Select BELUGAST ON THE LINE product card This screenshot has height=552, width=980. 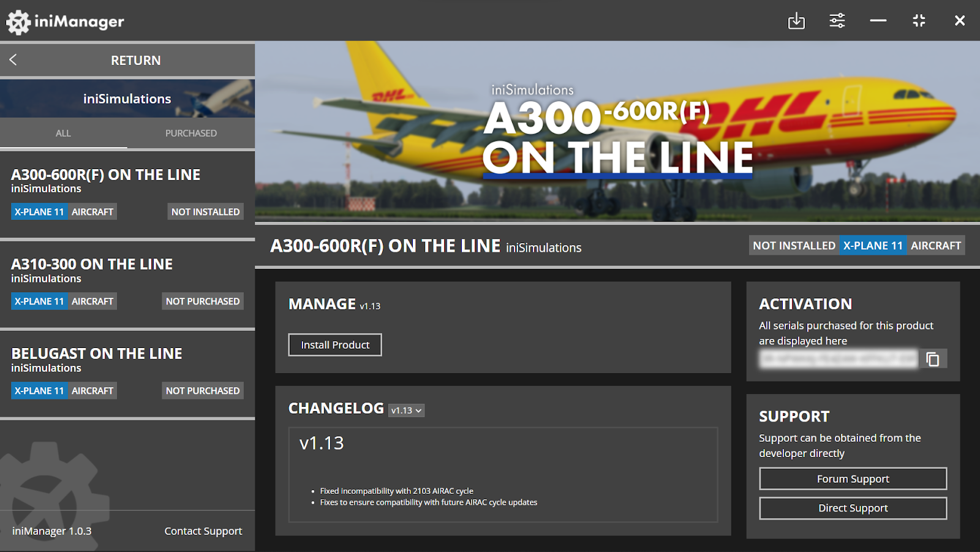coord(127,373)
